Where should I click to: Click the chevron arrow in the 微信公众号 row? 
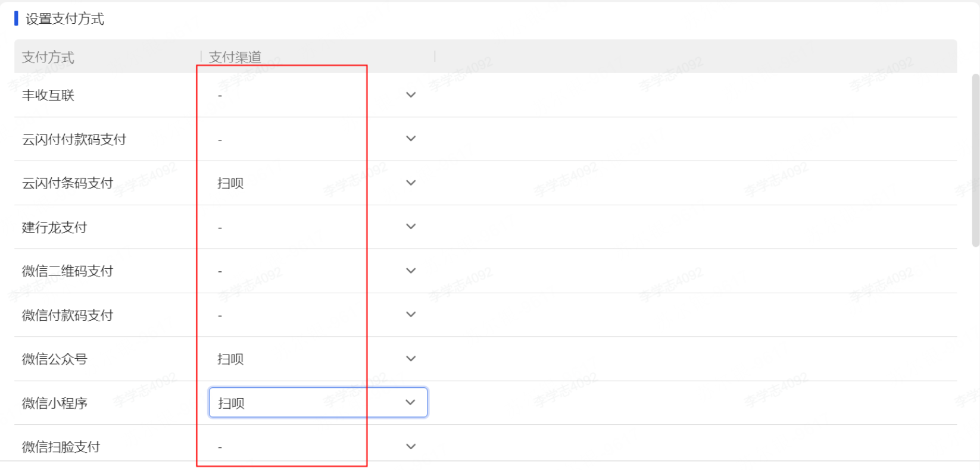pyautogui.click(x=411, y=359)
